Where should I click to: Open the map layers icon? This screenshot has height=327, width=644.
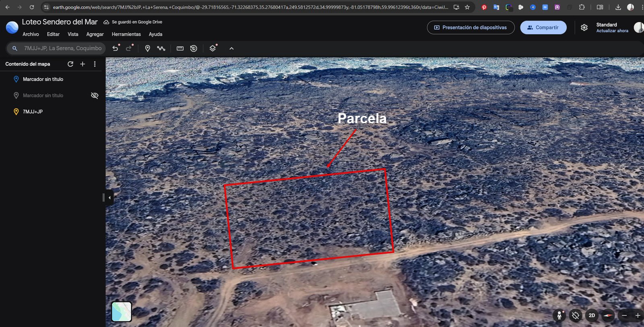[213, 48]
